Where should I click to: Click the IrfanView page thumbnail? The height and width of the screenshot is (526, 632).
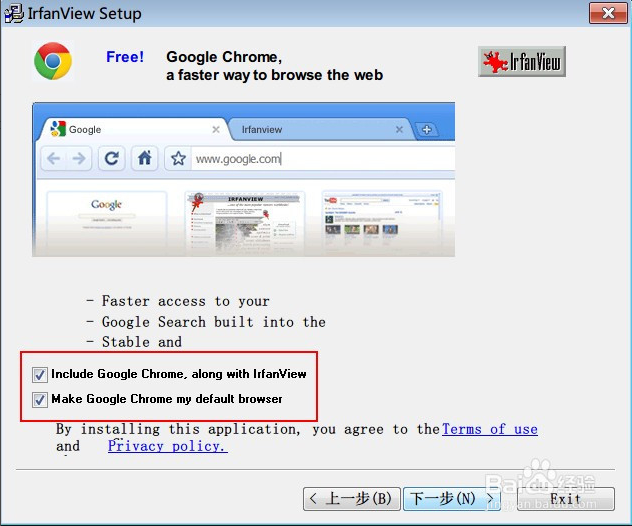click(x=245, y=222)
